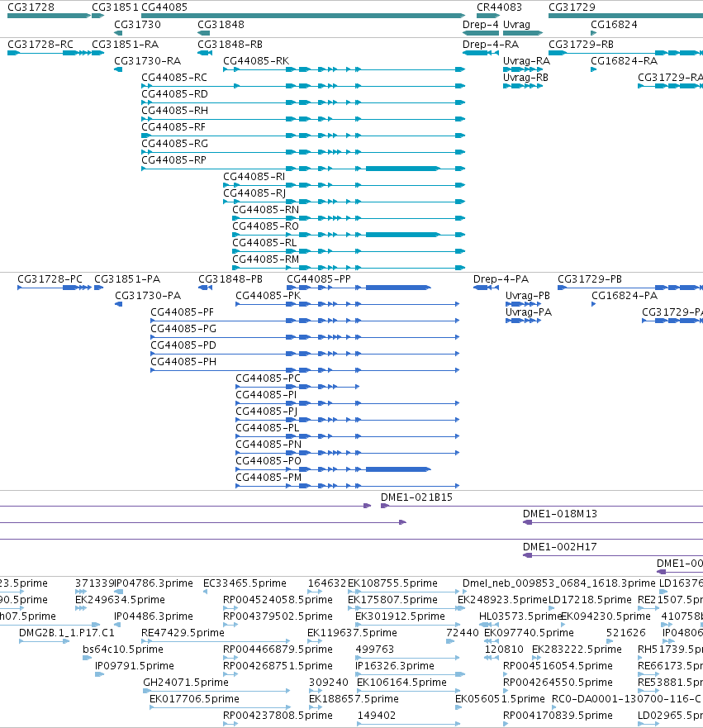Select the CG16824 gene label

pos(614,24)
